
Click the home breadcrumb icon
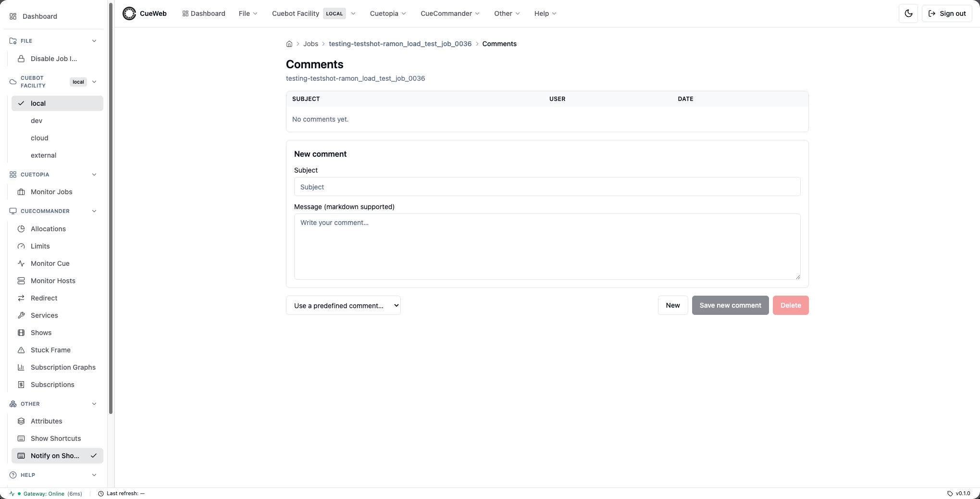pyautogui.click(x=289, y=44)
